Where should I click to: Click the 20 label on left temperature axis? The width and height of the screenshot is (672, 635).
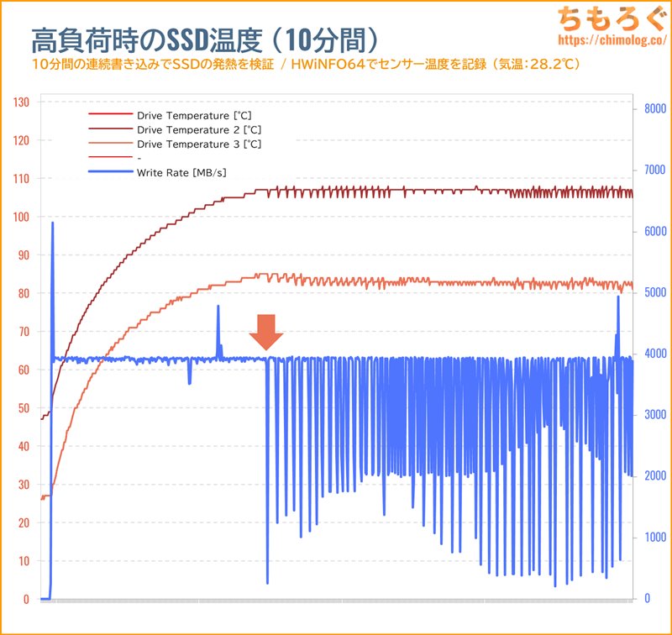pos(24,522)
